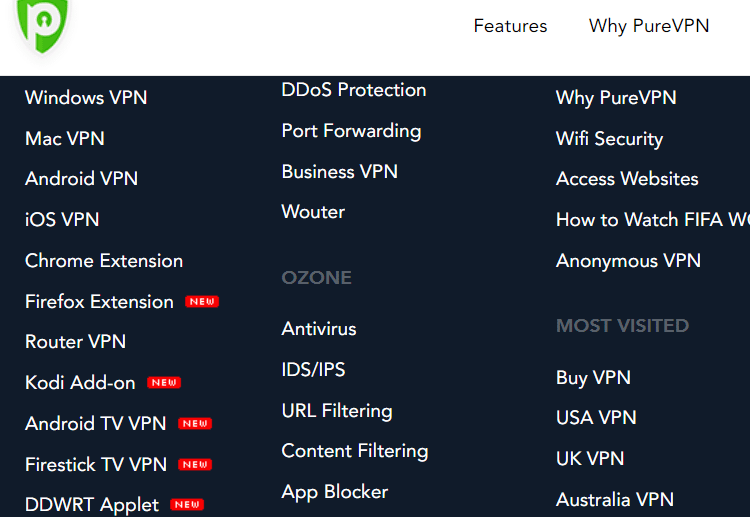The image size is (750, 517).
Task: Go to Mac VPN page
Action: [65, 139]
